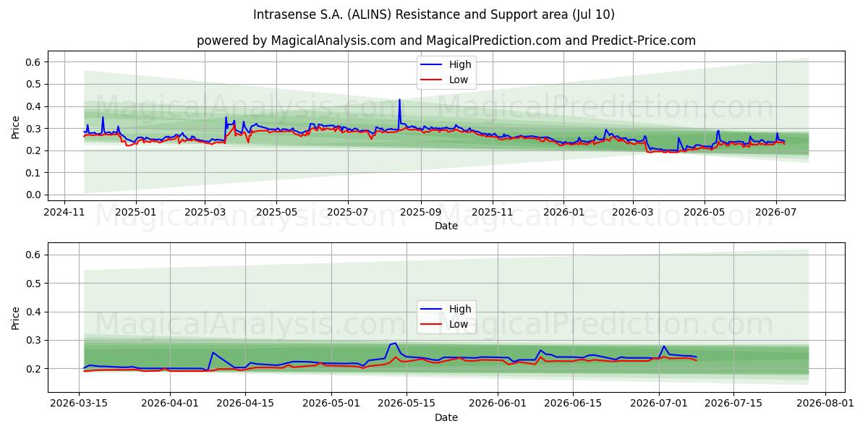Click the bottom chart x-axis label '2026-03-15'
The height and width of the screenshot is (434, 868).
coord(79,404)
